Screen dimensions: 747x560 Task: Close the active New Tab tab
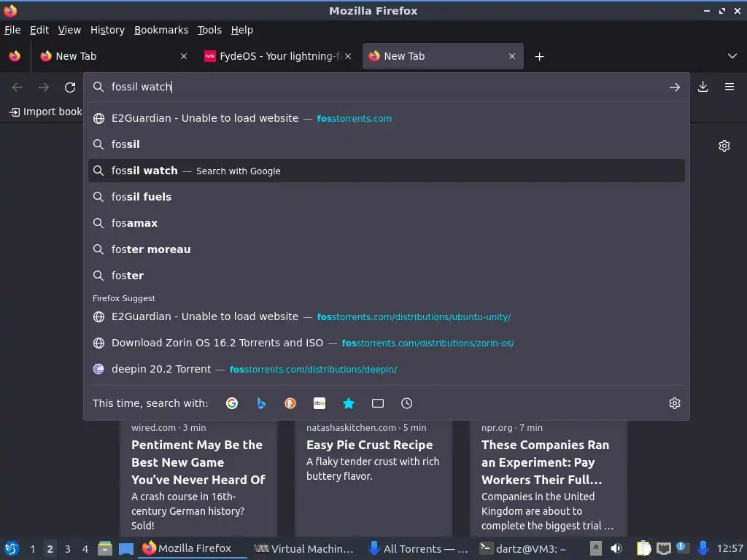(x=512, y=56)
